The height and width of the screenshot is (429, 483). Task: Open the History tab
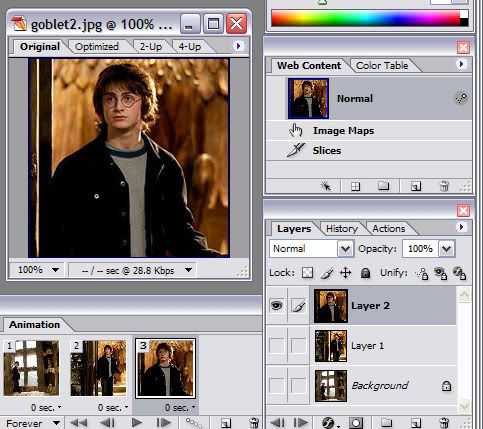click(x=342, y=229)
